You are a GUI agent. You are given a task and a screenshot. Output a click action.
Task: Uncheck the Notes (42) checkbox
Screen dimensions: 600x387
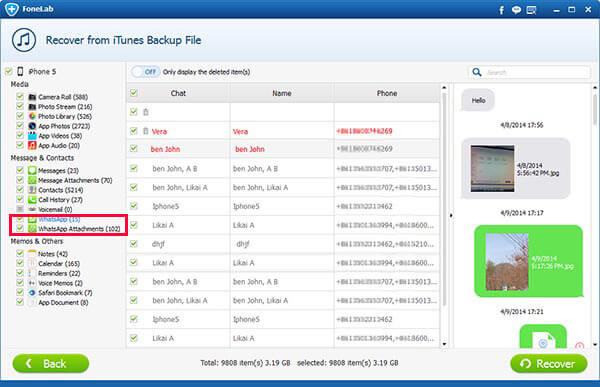20,253
